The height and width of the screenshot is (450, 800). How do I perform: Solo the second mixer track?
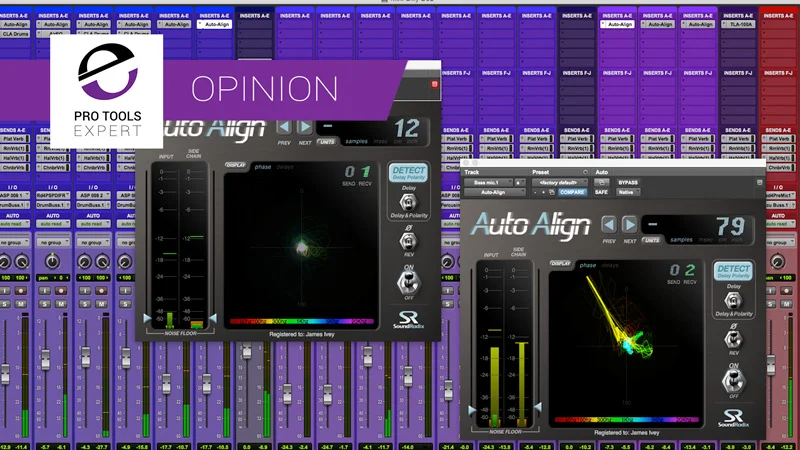pos(45,304)
